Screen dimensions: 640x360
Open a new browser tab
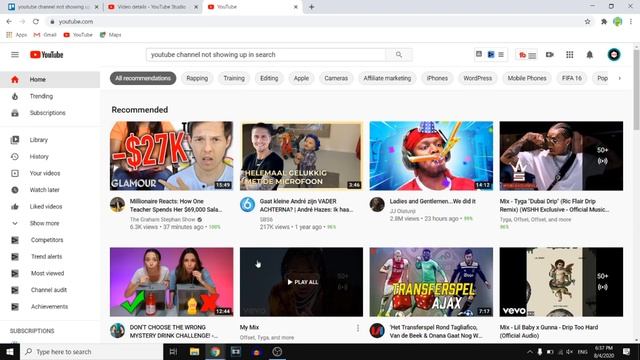311,7
